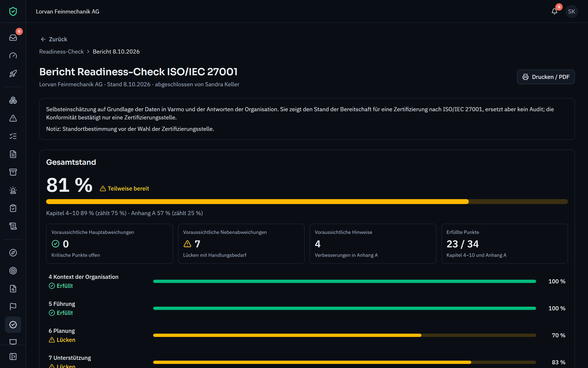Image resolution: width=588 pixels, height=368 pixels.
Task: Click the overall 81 % yellow progress bar
Action: tap(307, 202)
